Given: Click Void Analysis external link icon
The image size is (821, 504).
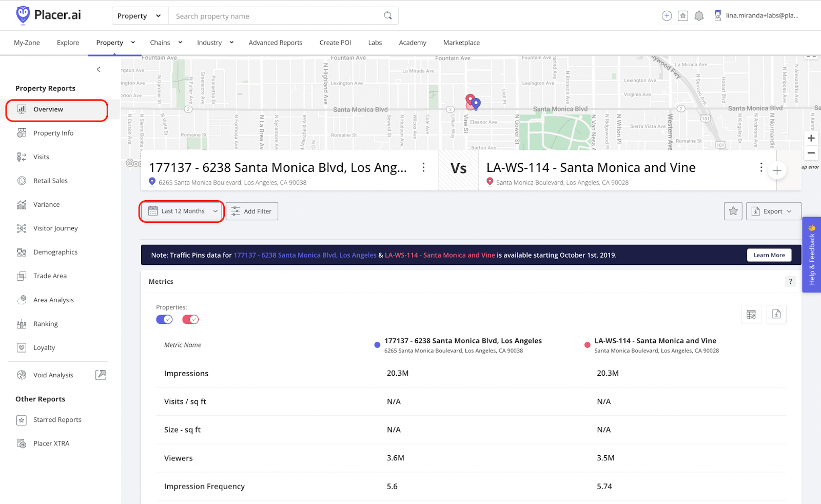Looking at the screenshot, I should pyautogui.click(x=101, y=375).
